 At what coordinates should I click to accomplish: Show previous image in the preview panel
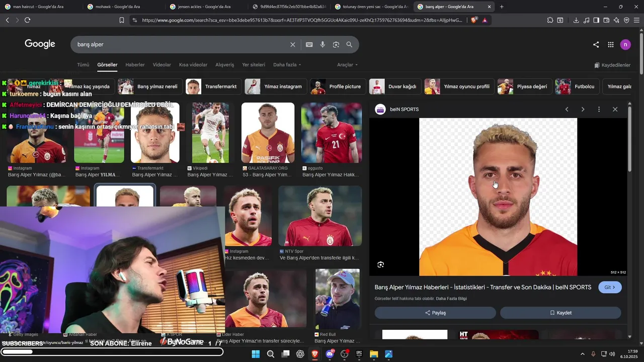(x=567, y=109)
